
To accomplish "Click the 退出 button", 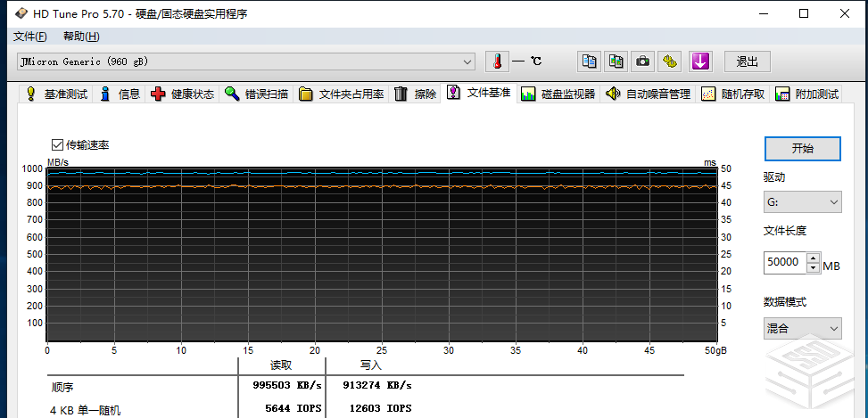I will 748,61.
